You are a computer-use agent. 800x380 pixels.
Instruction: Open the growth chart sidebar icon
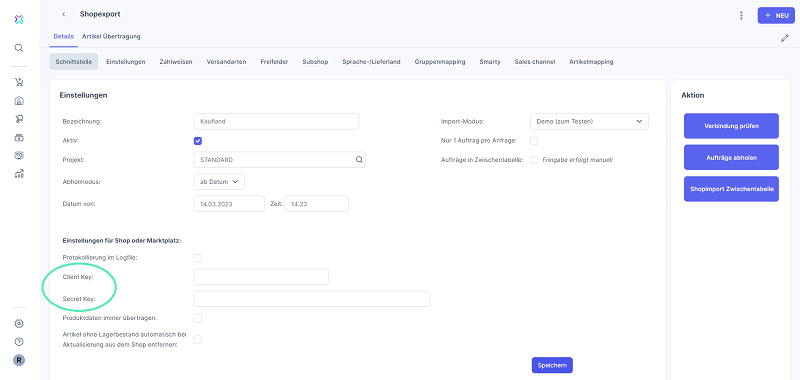[x=19, y=174]
